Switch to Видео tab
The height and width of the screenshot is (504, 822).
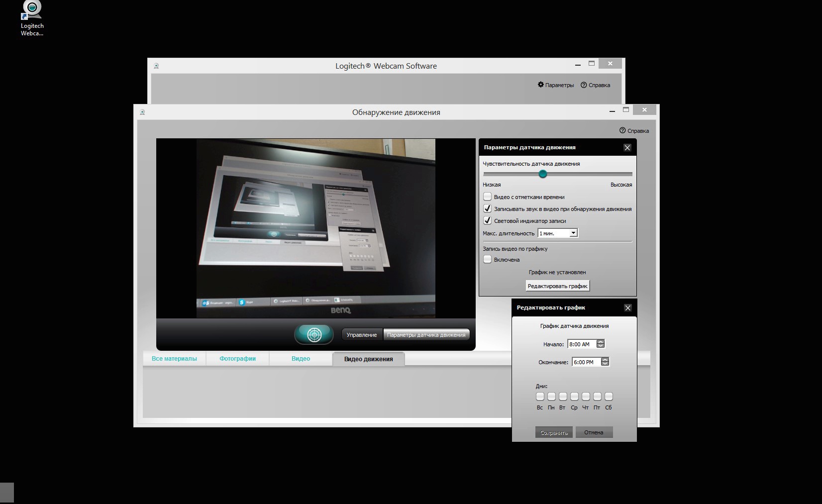click(x=301, y=359)
